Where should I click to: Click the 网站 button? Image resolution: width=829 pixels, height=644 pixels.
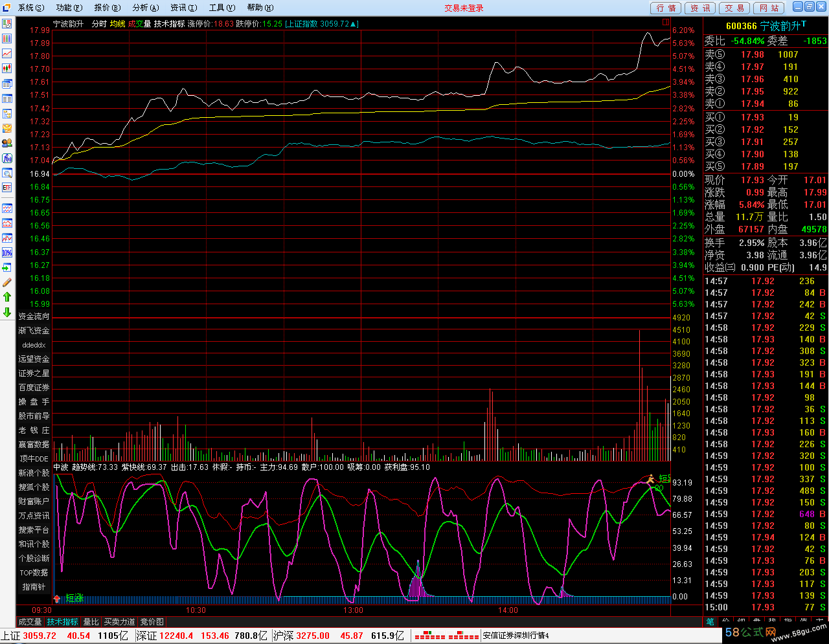(769, 8)
